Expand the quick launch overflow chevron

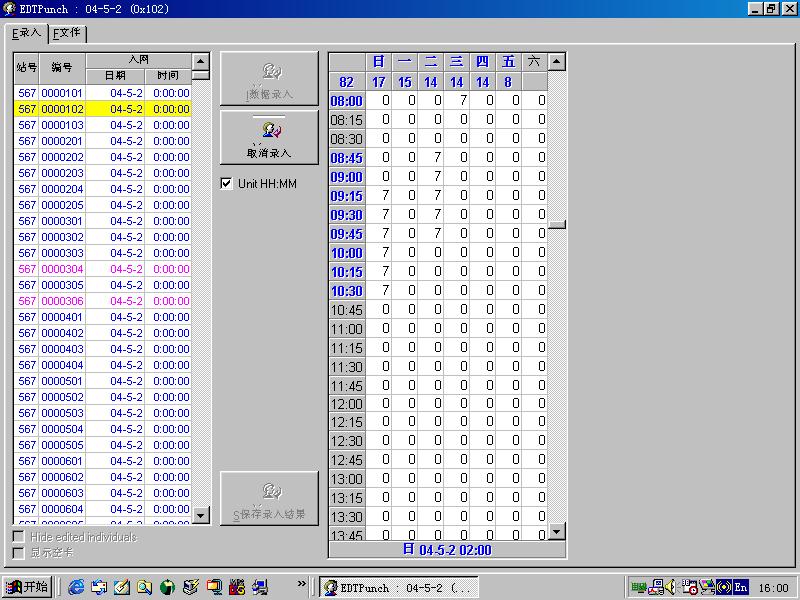pyautogui.click(x=302, y=583)
